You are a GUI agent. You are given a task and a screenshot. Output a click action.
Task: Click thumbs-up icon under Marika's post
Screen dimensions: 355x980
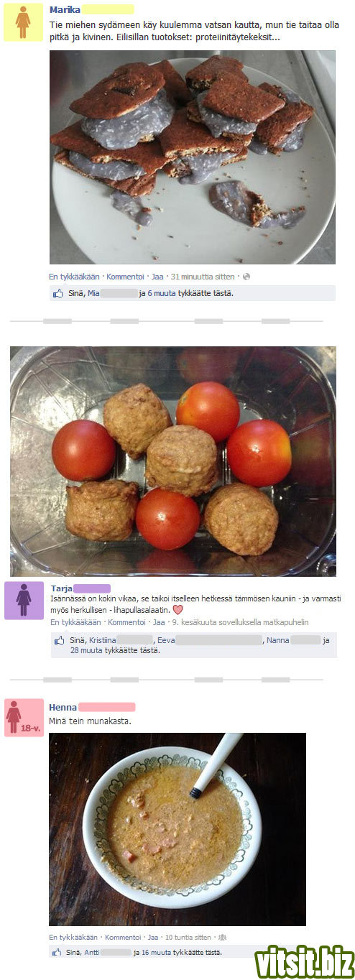click(x=58, y=293)
